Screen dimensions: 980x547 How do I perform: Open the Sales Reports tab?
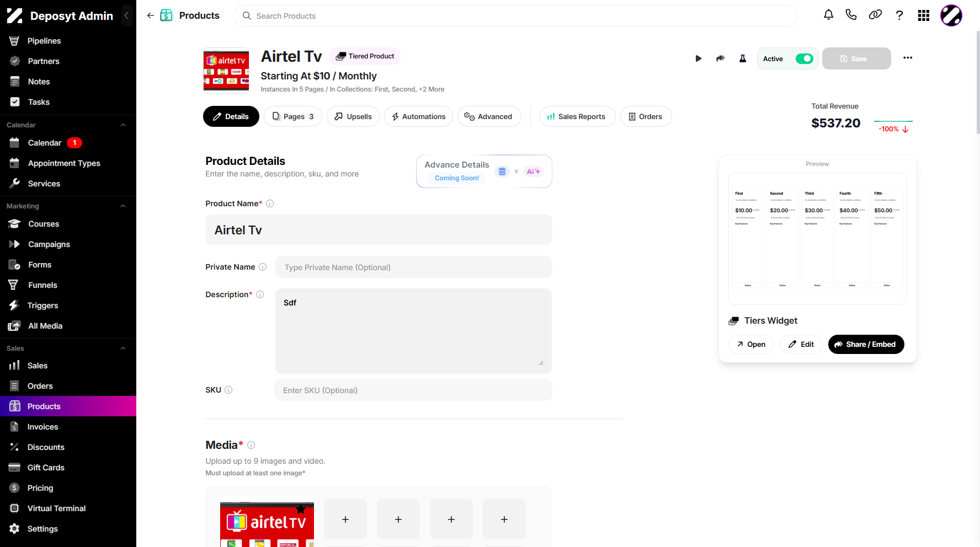577,116
